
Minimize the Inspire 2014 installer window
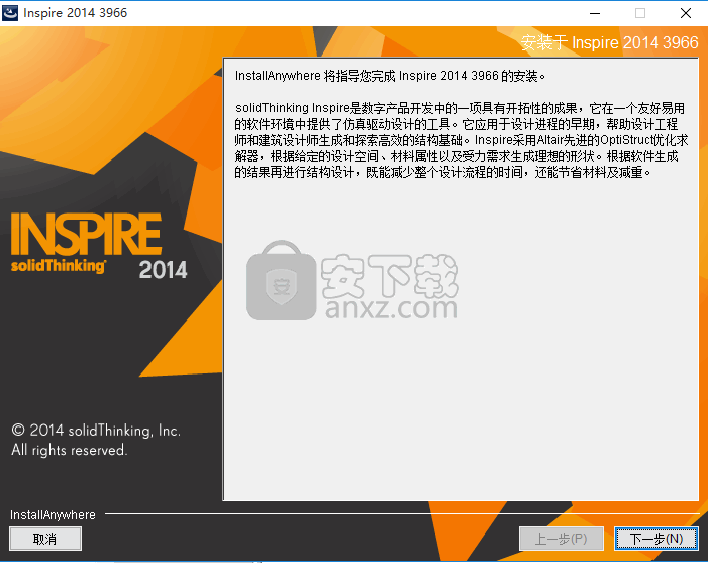point(595,13)
